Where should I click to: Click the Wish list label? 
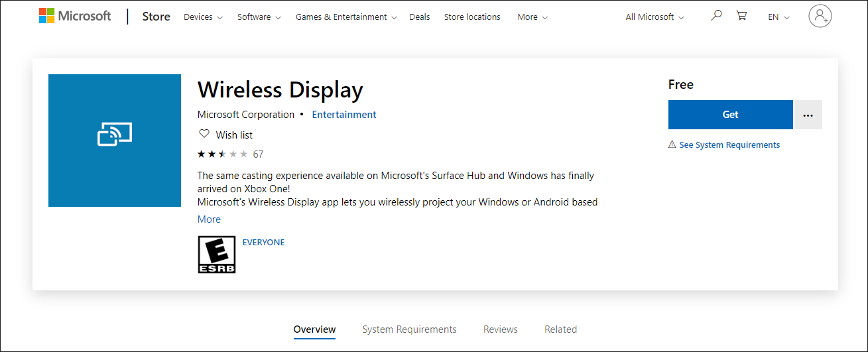(x=234, y=135)
